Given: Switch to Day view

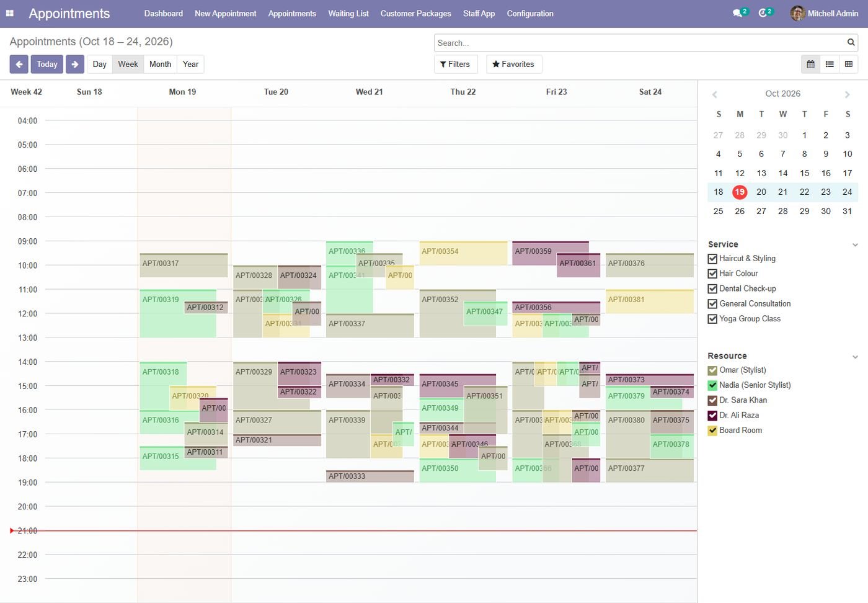Looking at the screenshot, I should coord(100,65).
